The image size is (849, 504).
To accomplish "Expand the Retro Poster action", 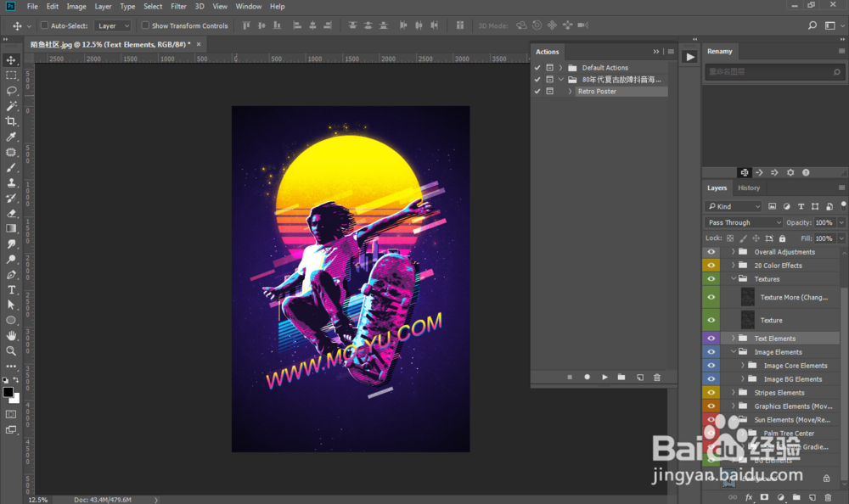I will tap(570, 92).
